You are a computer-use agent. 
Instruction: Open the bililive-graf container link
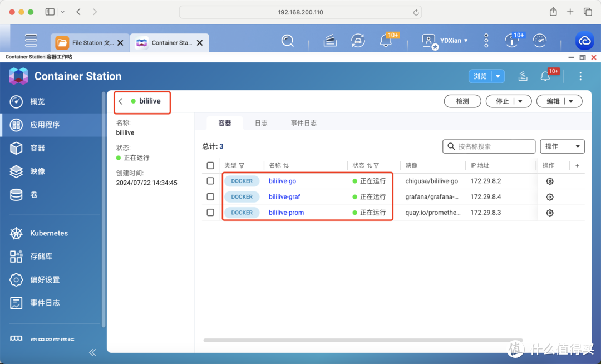pyautogui.click(x=284, y=196)
